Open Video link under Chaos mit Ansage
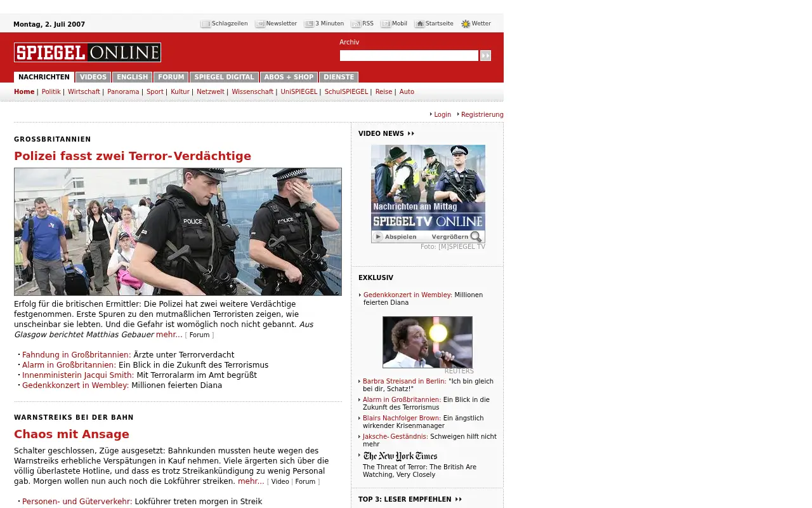This screenshot has width=812, height=508. 280,482
